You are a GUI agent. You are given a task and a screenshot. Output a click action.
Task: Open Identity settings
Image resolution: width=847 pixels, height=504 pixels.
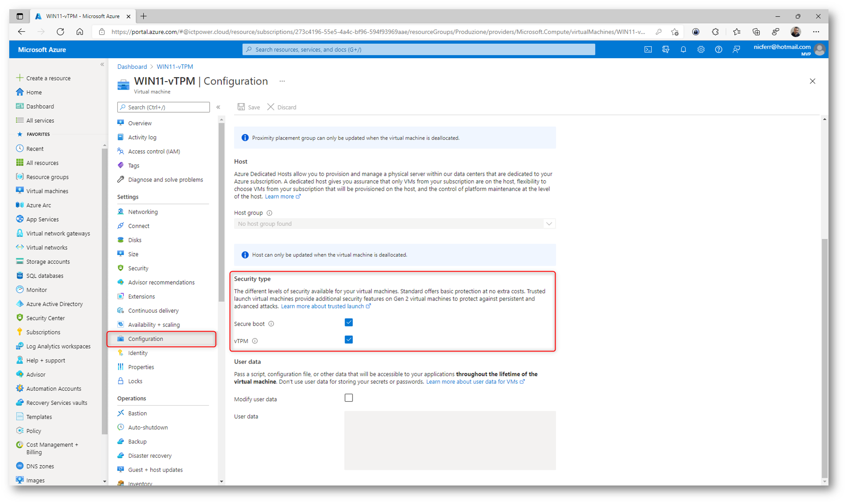137,353
